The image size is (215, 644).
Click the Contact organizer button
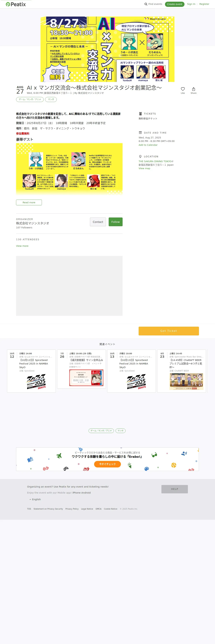pos(98,222)
